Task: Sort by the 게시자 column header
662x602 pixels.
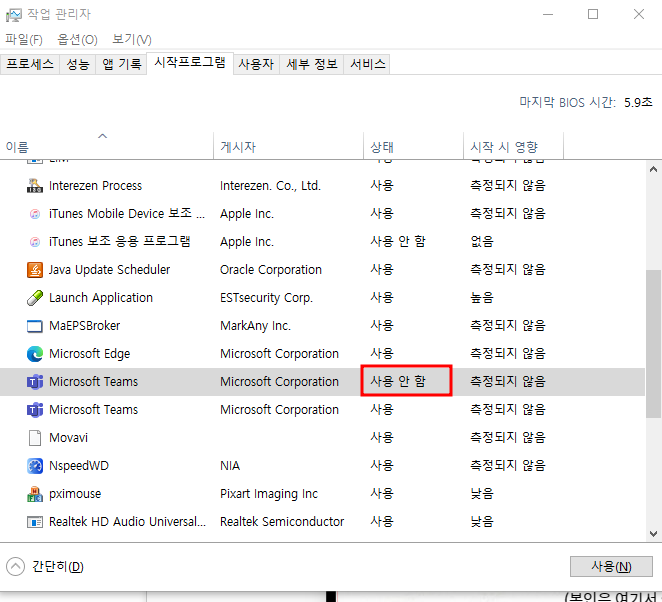Action: click(x=289, y=145)
